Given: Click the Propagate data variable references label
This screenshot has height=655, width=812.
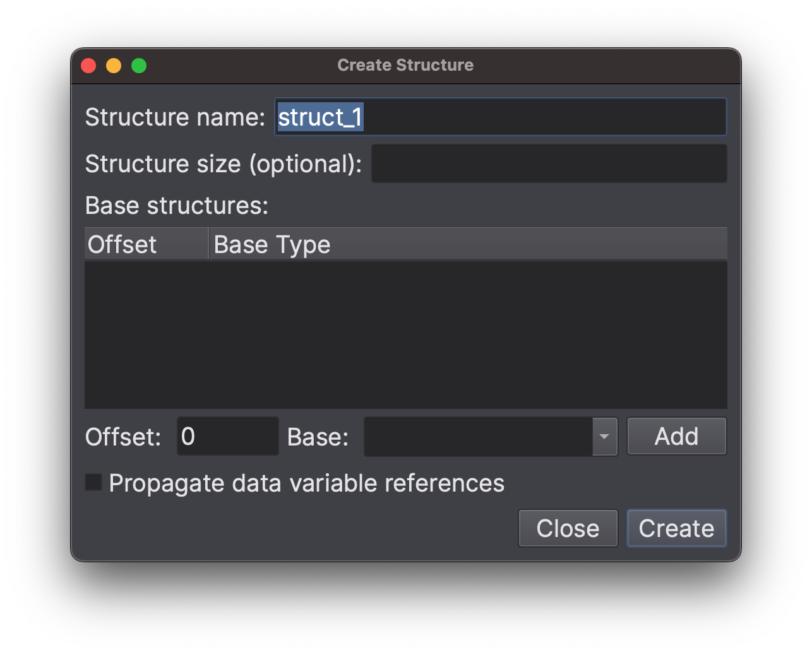Looking at the screenshot, I should 307,483.
